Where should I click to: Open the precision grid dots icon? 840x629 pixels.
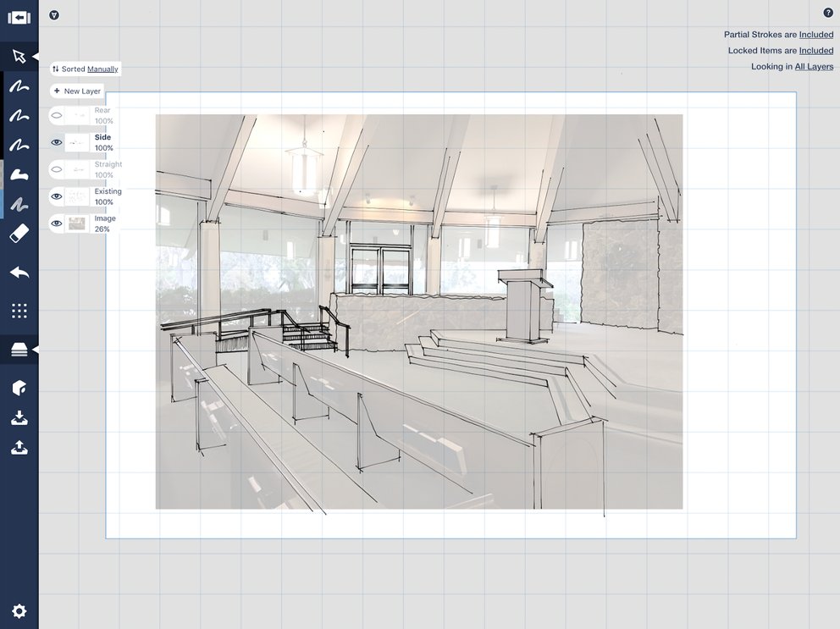(x=19, y=311)
